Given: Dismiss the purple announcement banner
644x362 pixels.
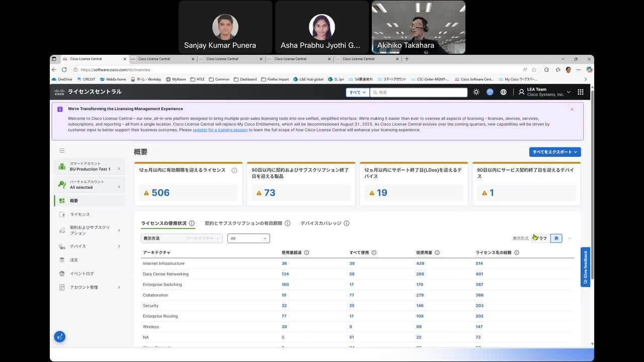Looking at the screenshot, I should click(572, 109).
